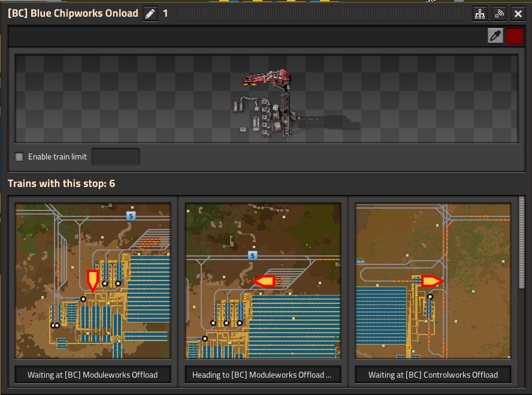
Task: Close the train stop window
Action: (x=518, y=14)
